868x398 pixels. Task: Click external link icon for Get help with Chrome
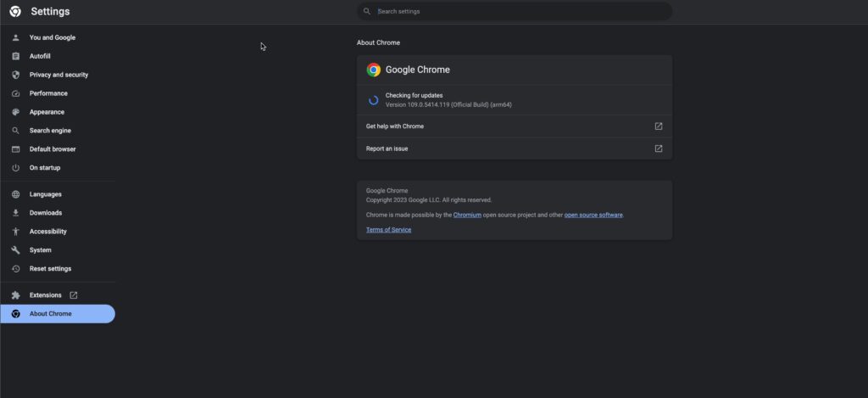coord(658,126)
